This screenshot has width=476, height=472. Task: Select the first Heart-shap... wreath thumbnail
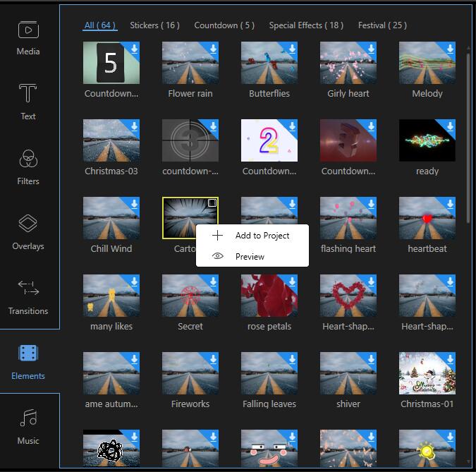(348, 296)
